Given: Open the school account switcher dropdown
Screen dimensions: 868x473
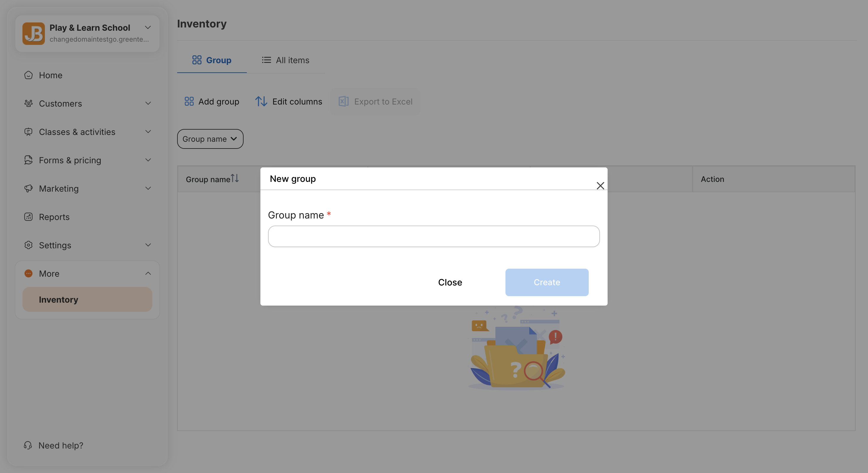Looking at the screenshot, I should tap(148, 28).
